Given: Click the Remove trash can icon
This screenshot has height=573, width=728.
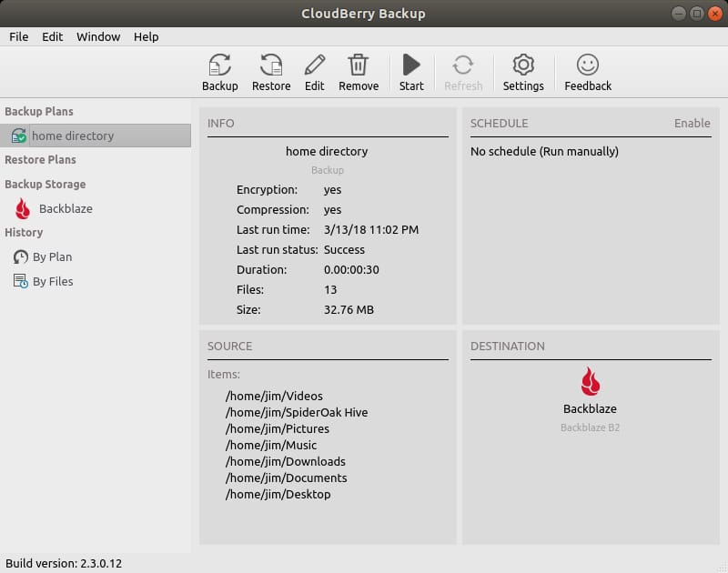Looking at the screenshot, I should pos(359,65).
